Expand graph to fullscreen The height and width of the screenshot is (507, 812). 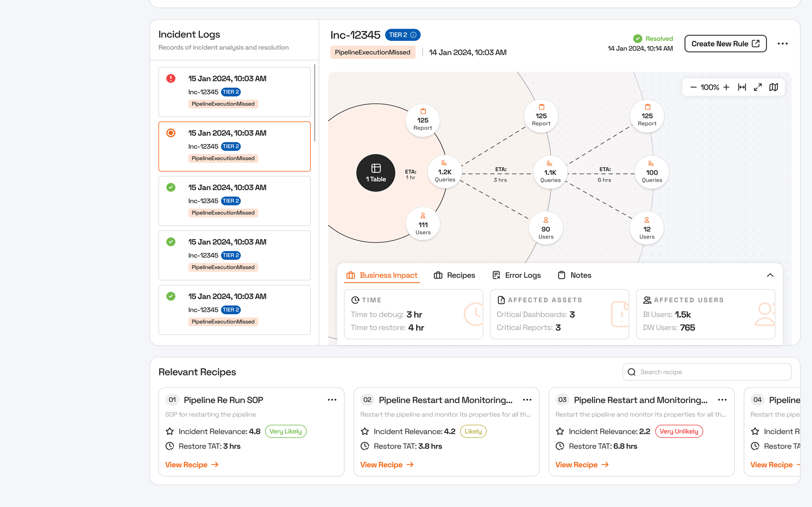758,88
